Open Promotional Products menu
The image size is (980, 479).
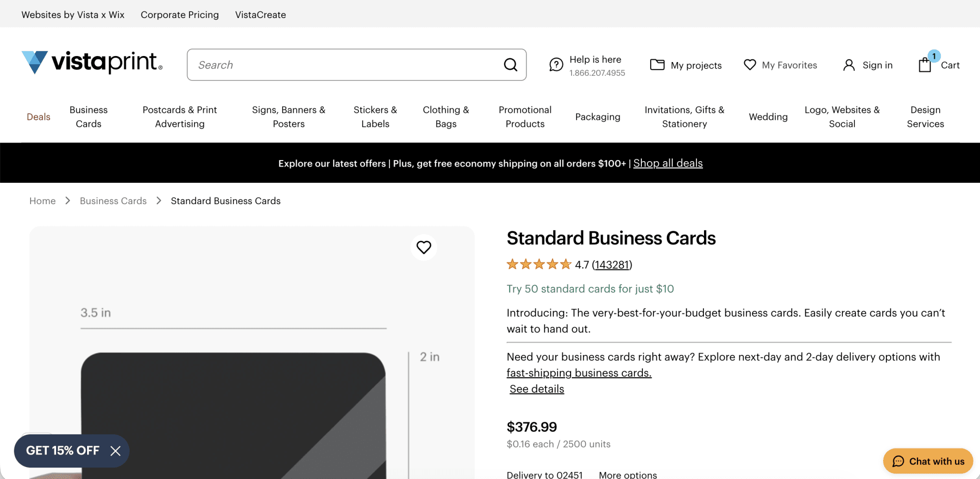click(x=525, y=117)
